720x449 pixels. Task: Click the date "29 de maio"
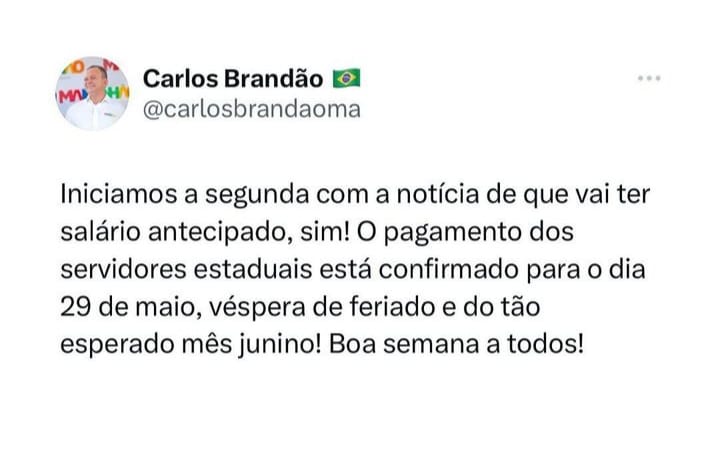point(131,308)
